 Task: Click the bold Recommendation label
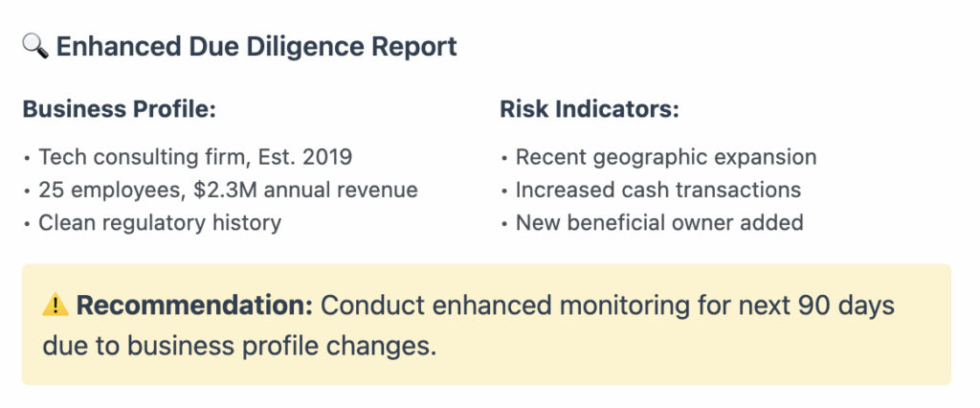pyautogui.click(x=195, y=306)
